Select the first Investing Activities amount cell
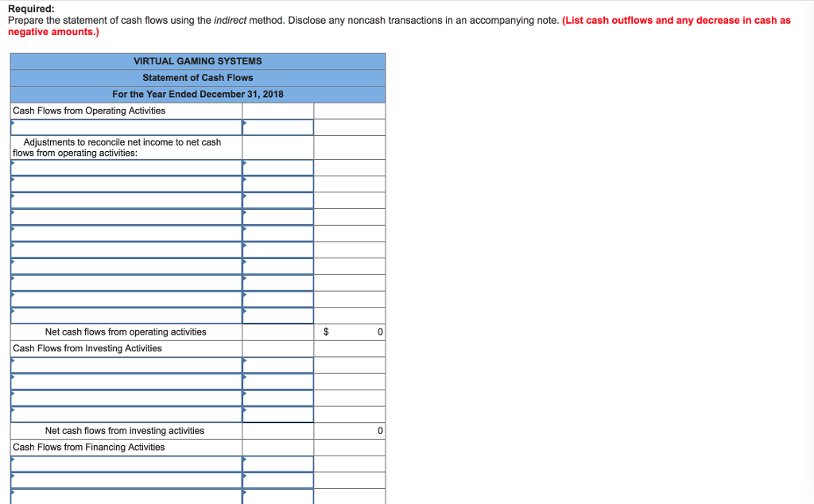 coord(278,365)
